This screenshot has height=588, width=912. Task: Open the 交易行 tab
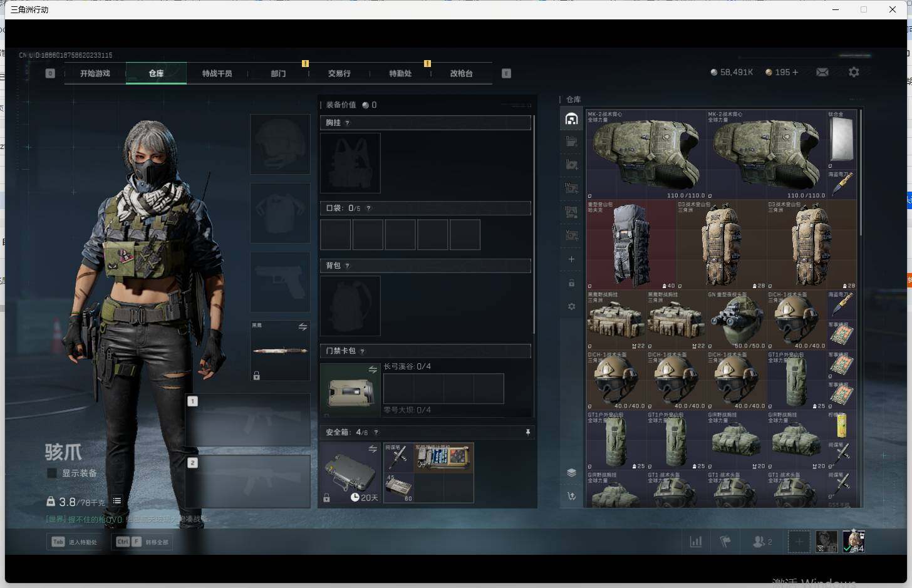(339, 73)
